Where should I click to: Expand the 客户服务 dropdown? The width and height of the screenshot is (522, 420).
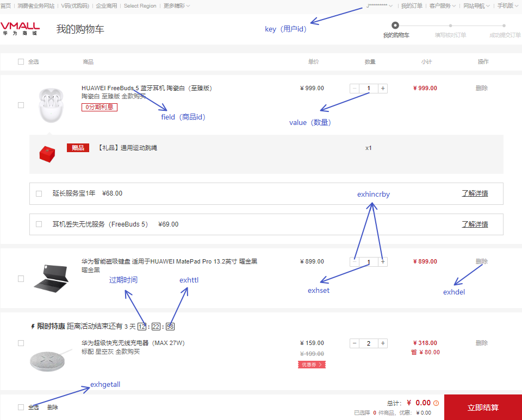coord(442,6)
